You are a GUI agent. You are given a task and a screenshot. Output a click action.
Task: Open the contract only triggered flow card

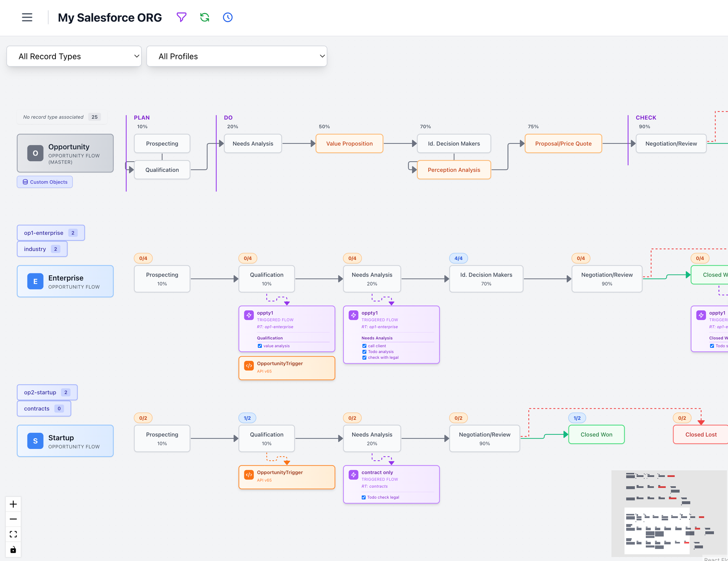tap(392, 484)
